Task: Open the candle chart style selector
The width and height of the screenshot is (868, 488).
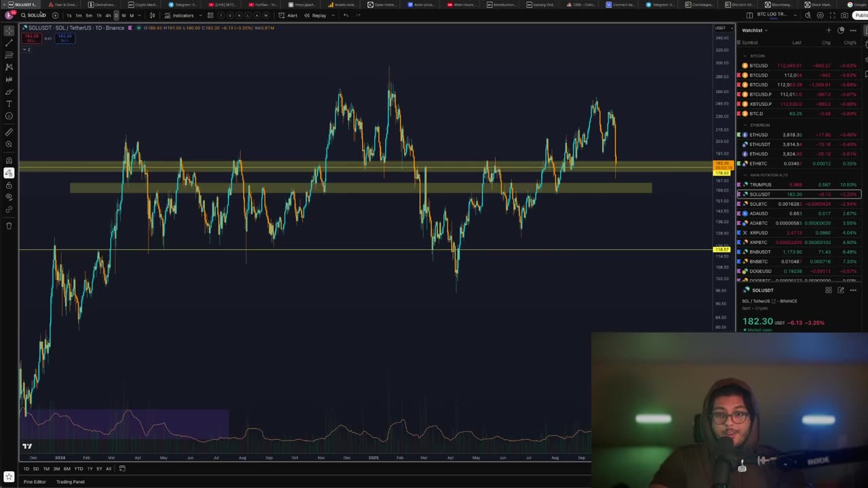Action: [152, 15]
